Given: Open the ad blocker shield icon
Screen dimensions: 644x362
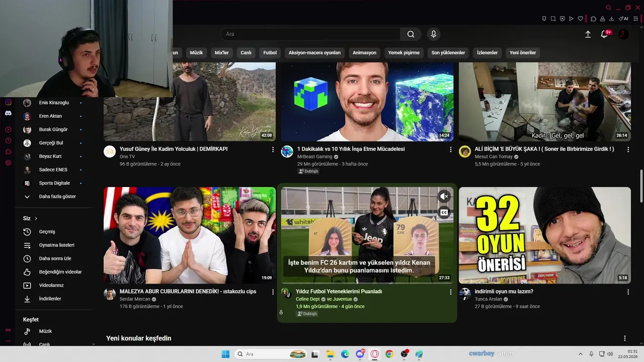Looking at the screenshot, I should pos(562,19).
